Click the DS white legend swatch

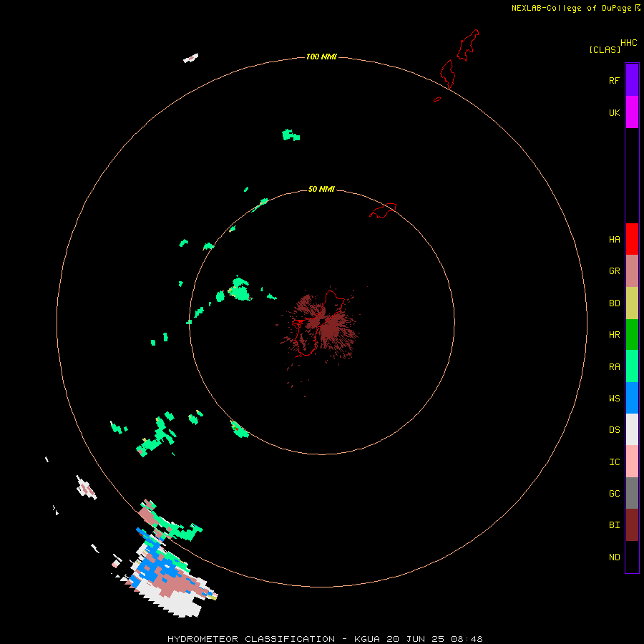coord(632,429)
